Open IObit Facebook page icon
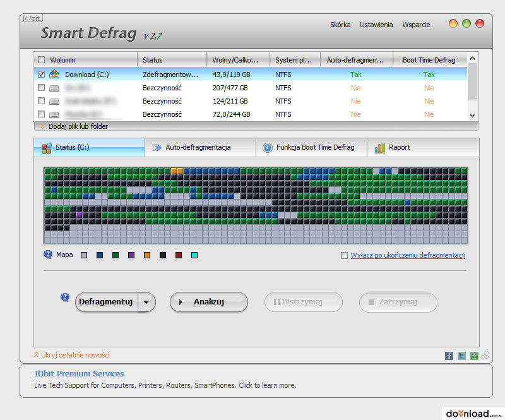This screenshot has height=420, width=505. (x=449, y=356)
